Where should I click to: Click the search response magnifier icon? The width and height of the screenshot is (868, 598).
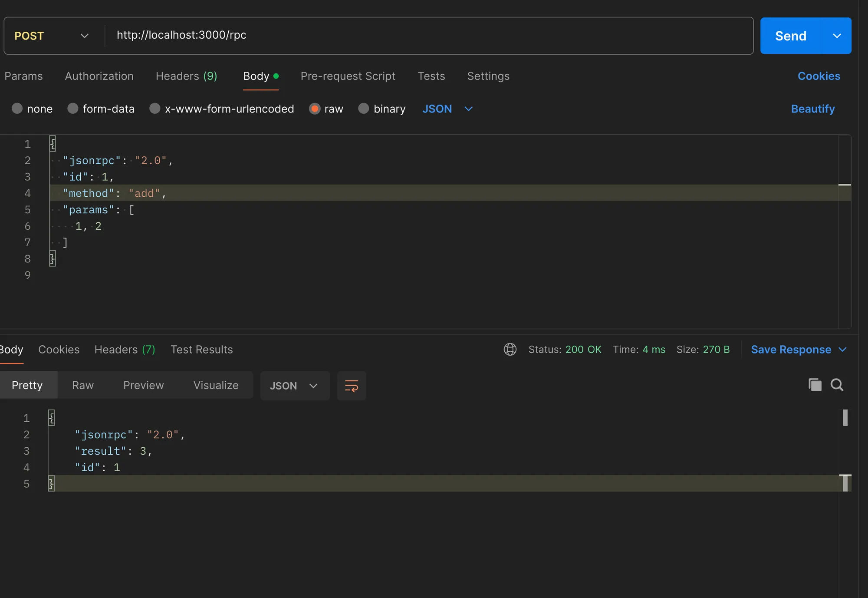(x=837, y=385)
